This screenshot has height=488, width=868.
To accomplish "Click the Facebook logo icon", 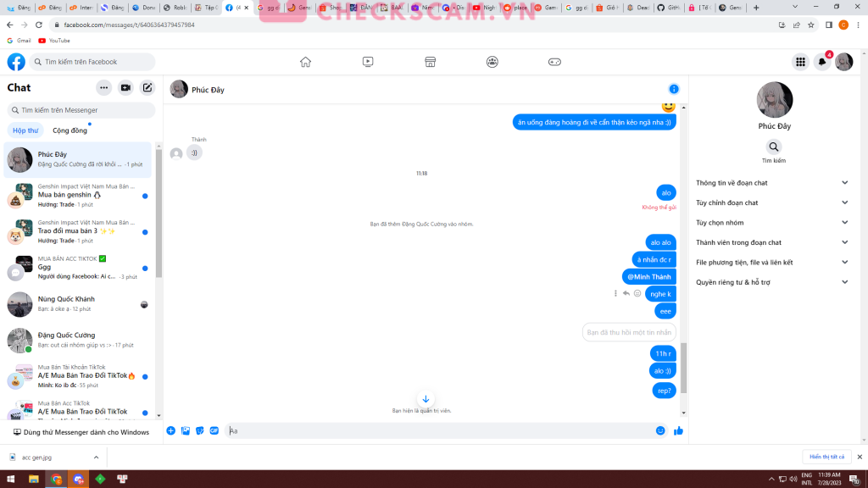I will [16, 62].
